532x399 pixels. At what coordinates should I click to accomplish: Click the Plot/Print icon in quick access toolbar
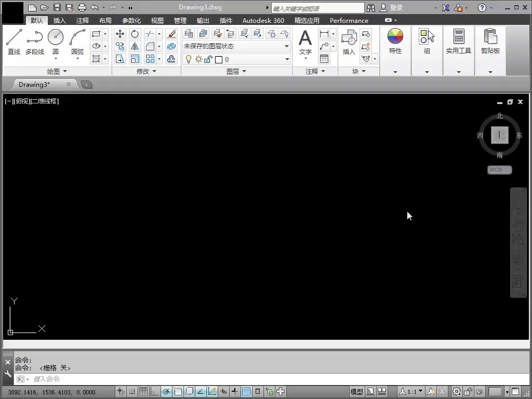82,7
